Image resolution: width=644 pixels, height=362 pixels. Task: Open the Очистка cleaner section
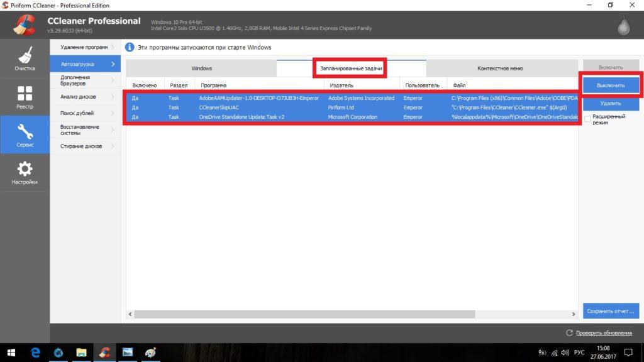25,58
